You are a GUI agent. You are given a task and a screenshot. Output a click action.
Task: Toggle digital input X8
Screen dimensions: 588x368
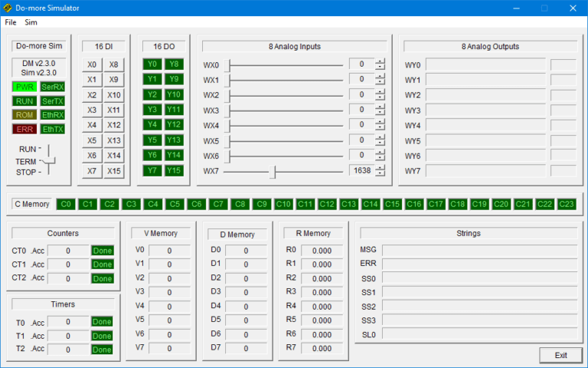(x=113, y=64)
